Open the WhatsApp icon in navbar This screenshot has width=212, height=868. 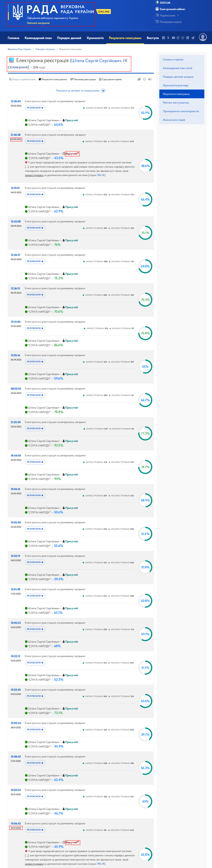coord(183,38)
